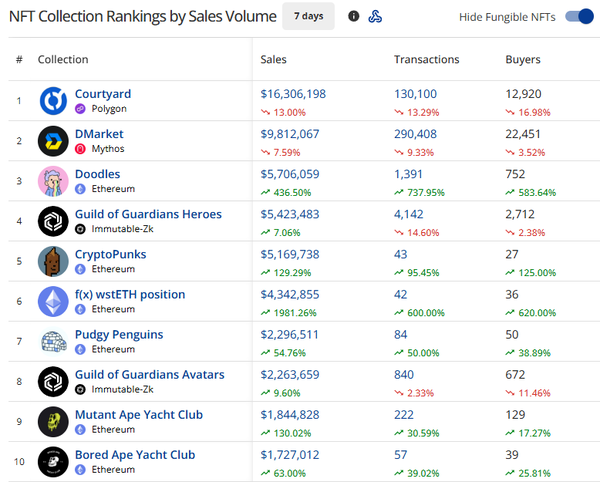
Task: Click Immutable-Zk icon under Guardians Heroes
Action: 80,229
